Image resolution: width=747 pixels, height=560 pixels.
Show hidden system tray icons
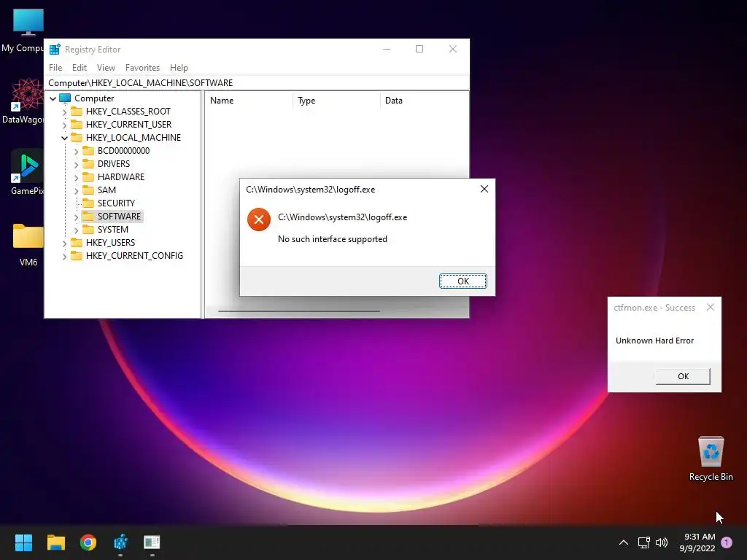[x=623, y=542]
